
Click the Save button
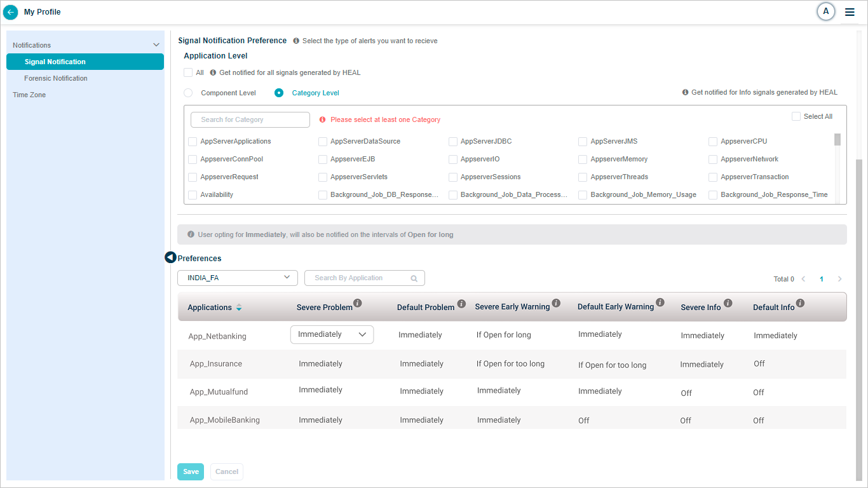[191, 471]
